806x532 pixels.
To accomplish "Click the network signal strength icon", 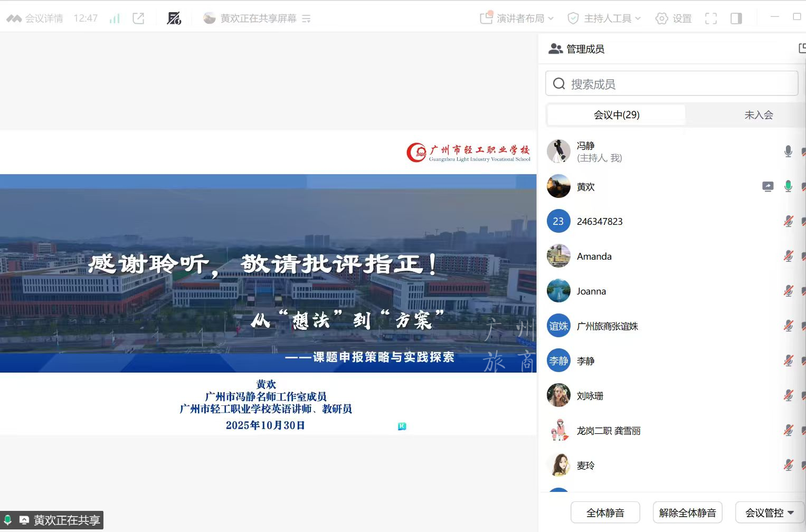I will tap(115, 18).
